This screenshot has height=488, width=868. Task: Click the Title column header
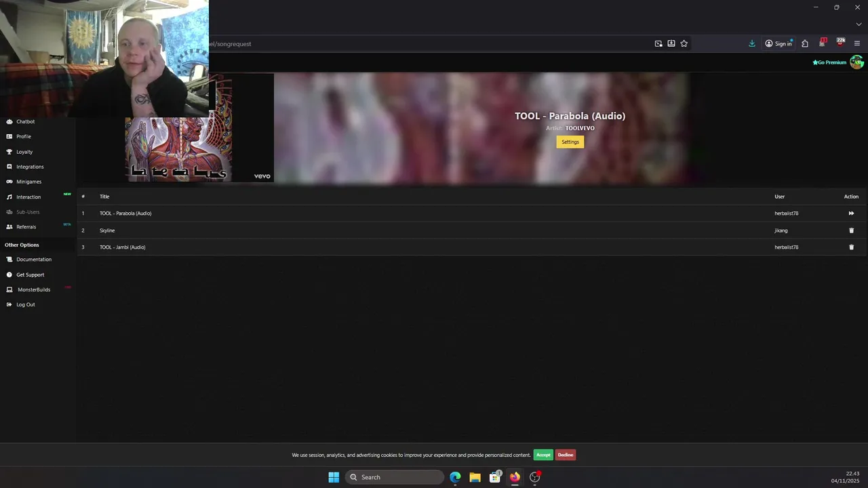coord(104,197)
